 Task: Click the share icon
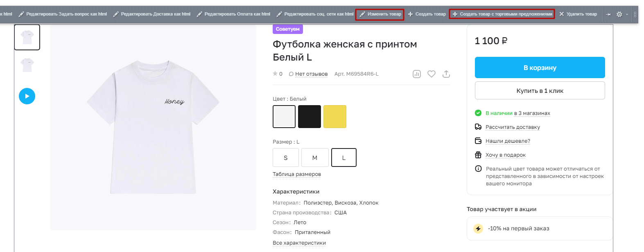click(x=446, y=74)
